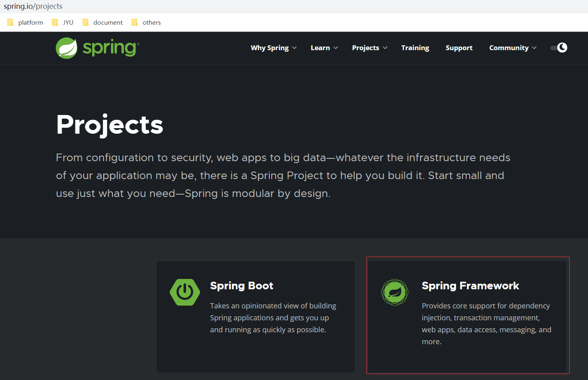
Task: Open the platform bookmark folder
Action: (x=25, y=23)
